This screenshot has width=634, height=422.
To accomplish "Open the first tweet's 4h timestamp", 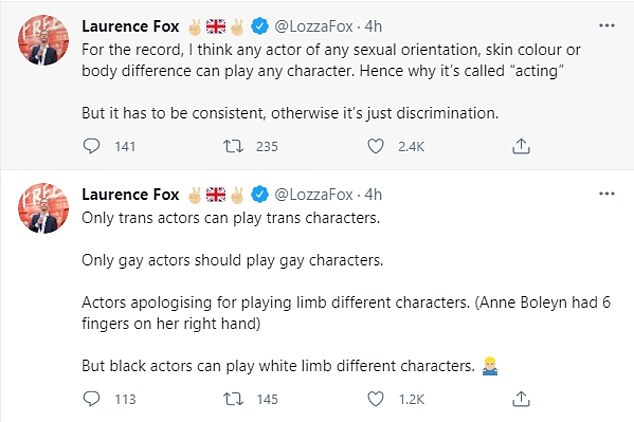I will tap(372, 24).
